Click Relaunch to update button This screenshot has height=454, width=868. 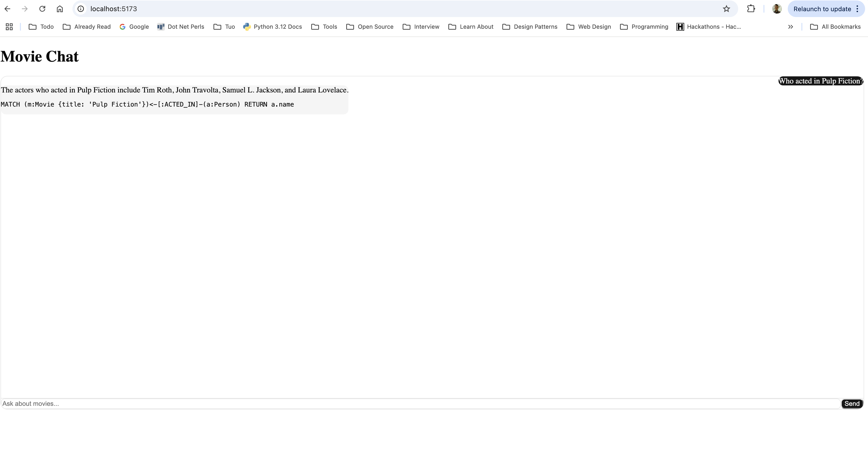[x=822, y=9]
